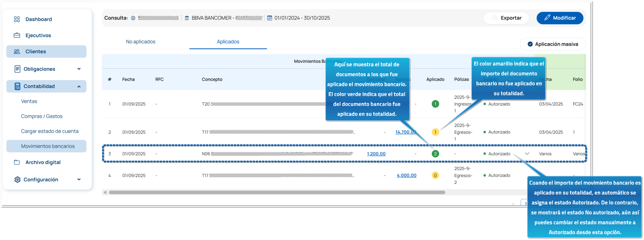644x240 pixels.
Task: Click the Clientes people icon
Action: click(x=17, y=52)
